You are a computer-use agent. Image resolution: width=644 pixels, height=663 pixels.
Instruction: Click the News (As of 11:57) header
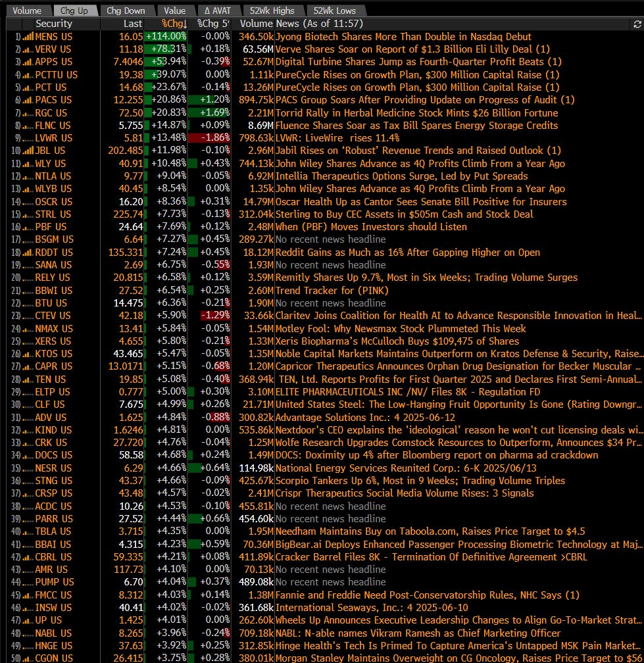click(x=319, y=24)
